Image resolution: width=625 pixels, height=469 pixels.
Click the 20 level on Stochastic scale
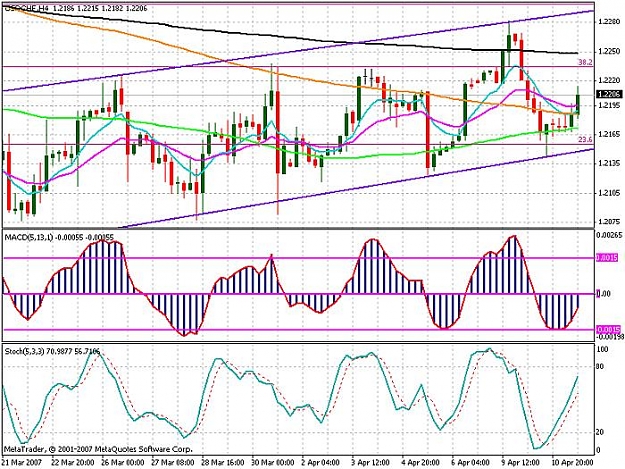click(x=601, y=432)
